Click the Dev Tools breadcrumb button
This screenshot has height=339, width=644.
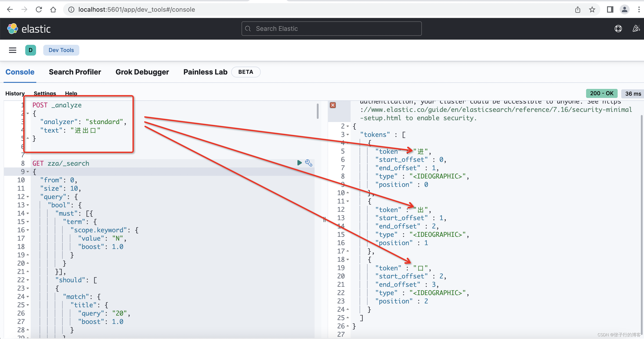pyautogui.click(x=61, y=50)
